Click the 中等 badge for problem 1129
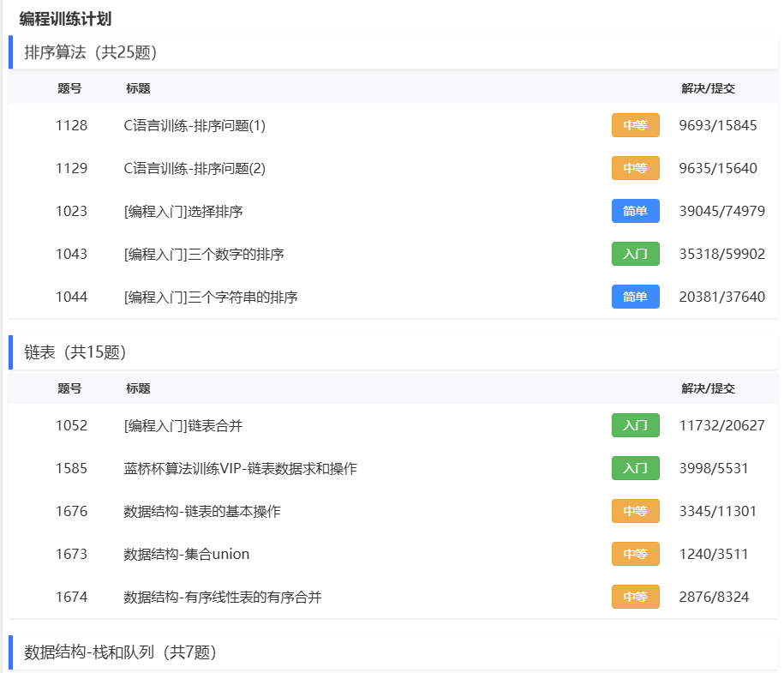Viewport: 784px width, 673px height. pos(636,168)
